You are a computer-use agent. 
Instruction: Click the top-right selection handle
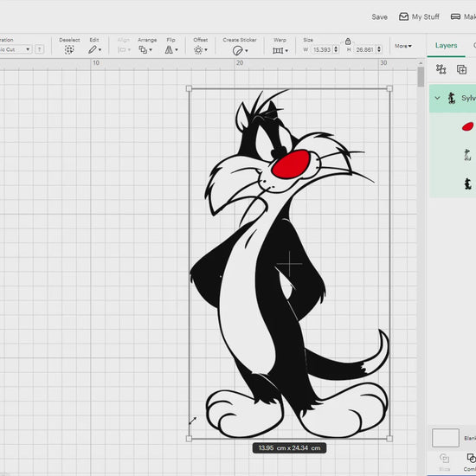(x=389, y=88)
